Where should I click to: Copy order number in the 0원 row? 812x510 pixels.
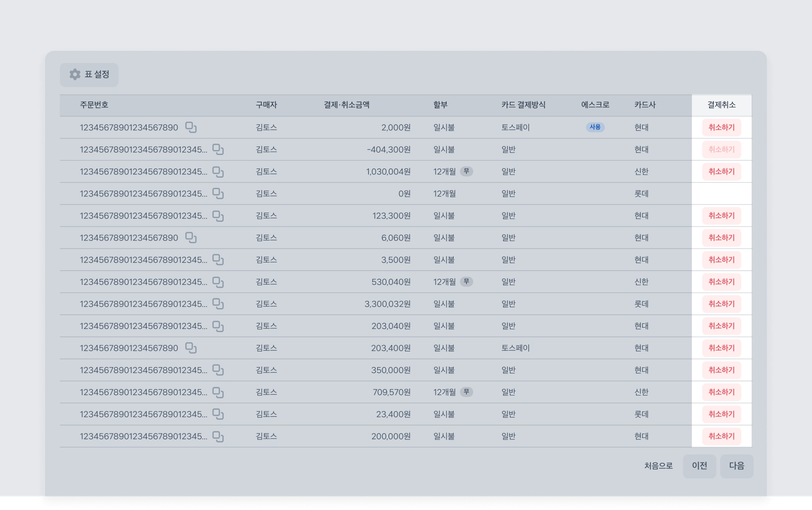218,194
